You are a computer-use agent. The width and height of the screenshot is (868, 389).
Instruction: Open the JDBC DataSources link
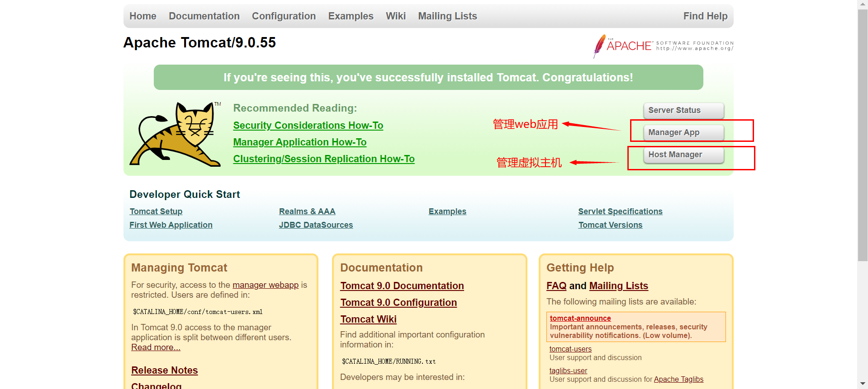[x=316, y=225]
